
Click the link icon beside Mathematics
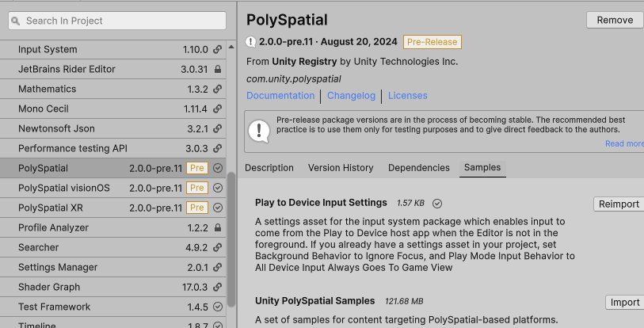[x=217, y=90]
